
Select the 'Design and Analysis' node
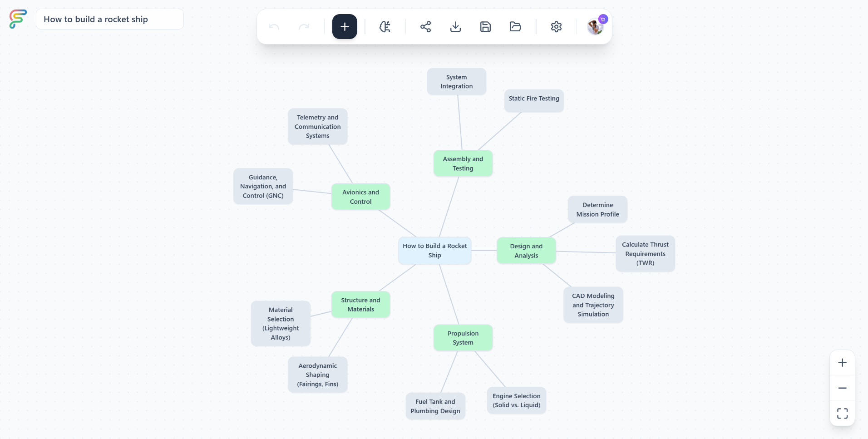click(x=526, y=250)
